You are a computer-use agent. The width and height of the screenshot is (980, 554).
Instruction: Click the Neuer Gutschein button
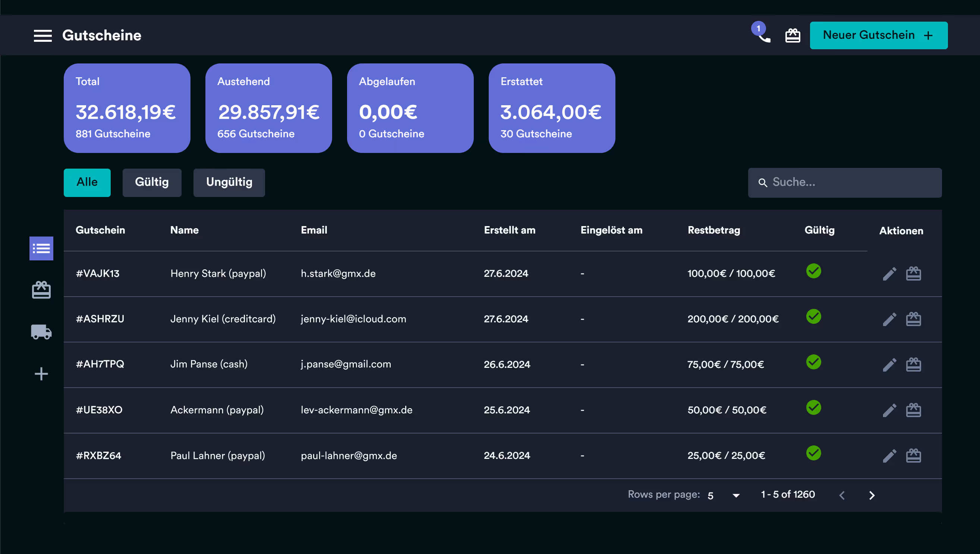click(x=879, y=35)
